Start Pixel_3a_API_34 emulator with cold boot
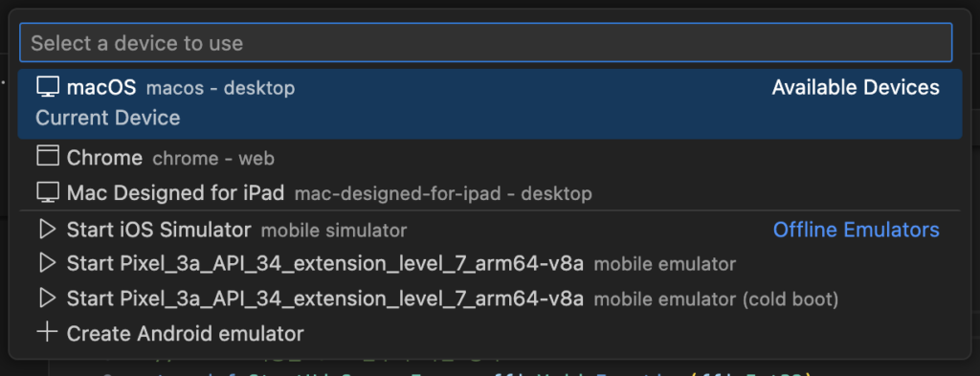Image resolution: width=980 pixels, height=376 pixels. coord(489,299)
